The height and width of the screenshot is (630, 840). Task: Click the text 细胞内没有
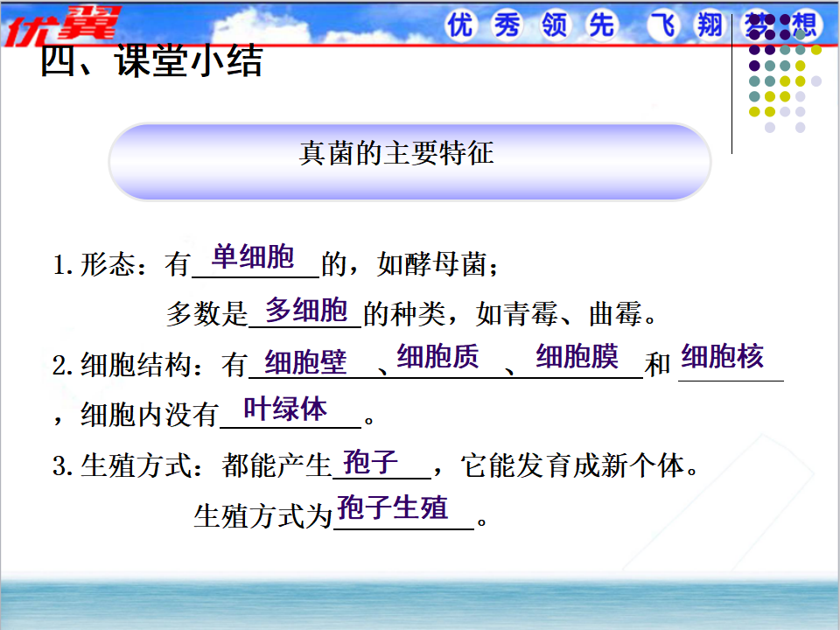[149, 415]
